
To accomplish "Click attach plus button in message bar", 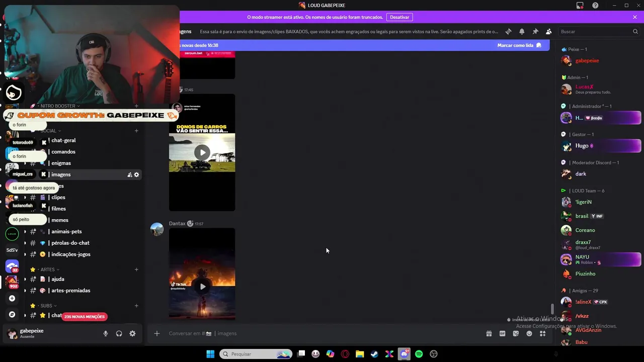I will pyautogui.click(x=156, y=333).
